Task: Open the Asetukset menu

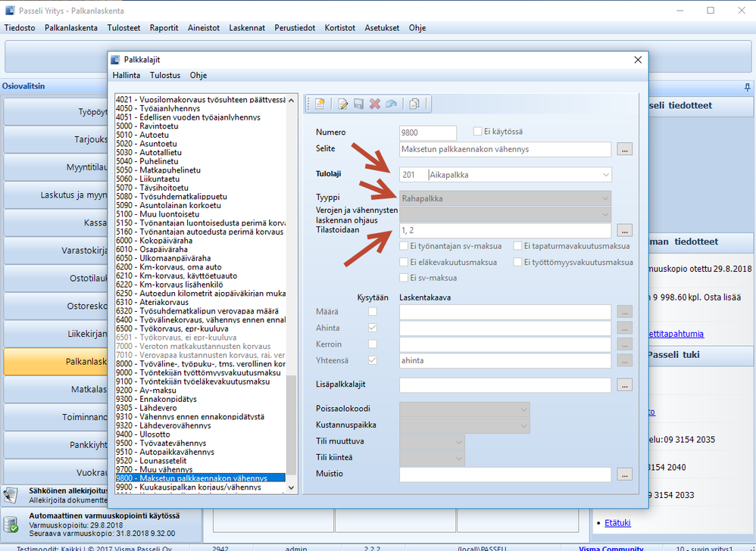Action: pos(382,28)
